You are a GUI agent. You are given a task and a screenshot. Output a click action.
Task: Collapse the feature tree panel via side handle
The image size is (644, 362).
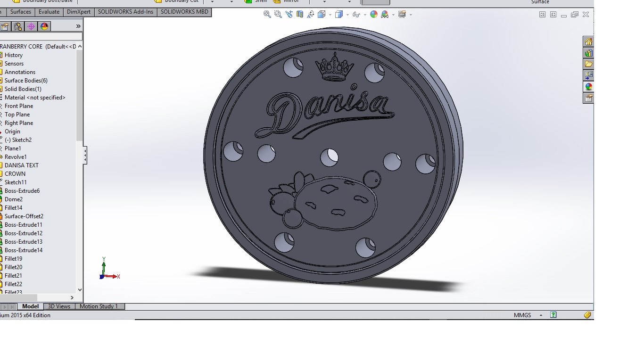pos(85,155)
